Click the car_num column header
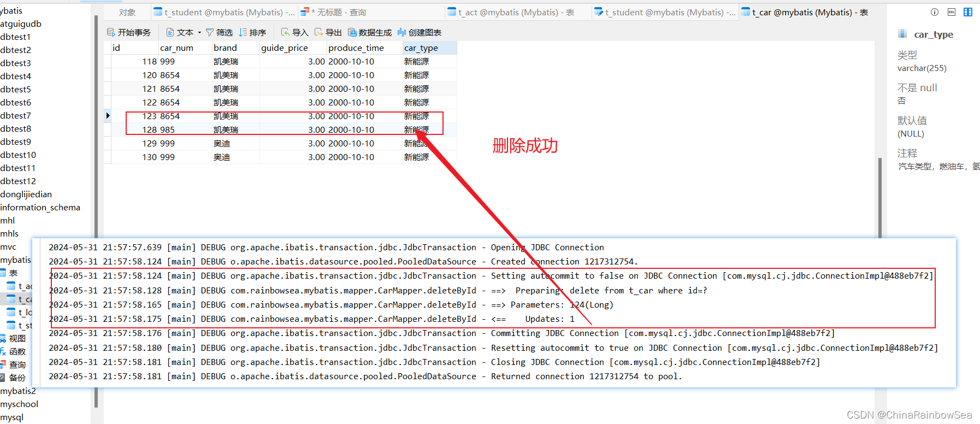This screenshot has width=980, height=424. coord(185,48)
